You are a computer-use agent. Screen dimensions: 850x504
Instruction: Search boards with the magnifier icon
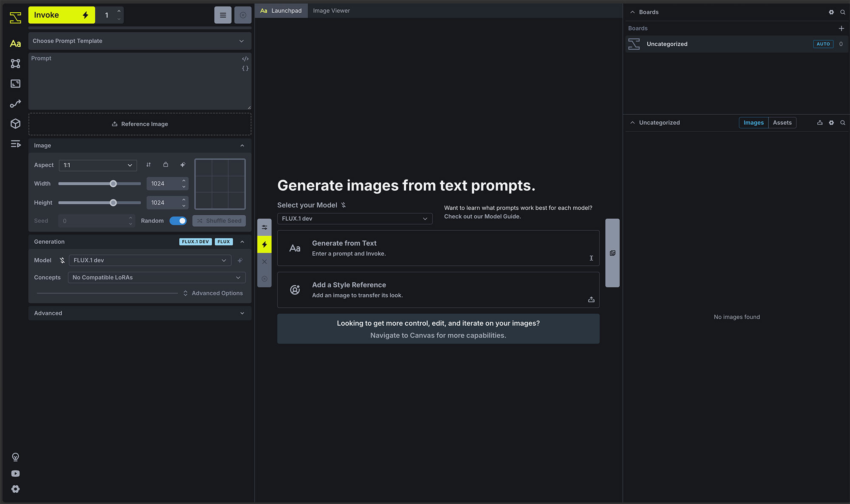click(843, 12)
